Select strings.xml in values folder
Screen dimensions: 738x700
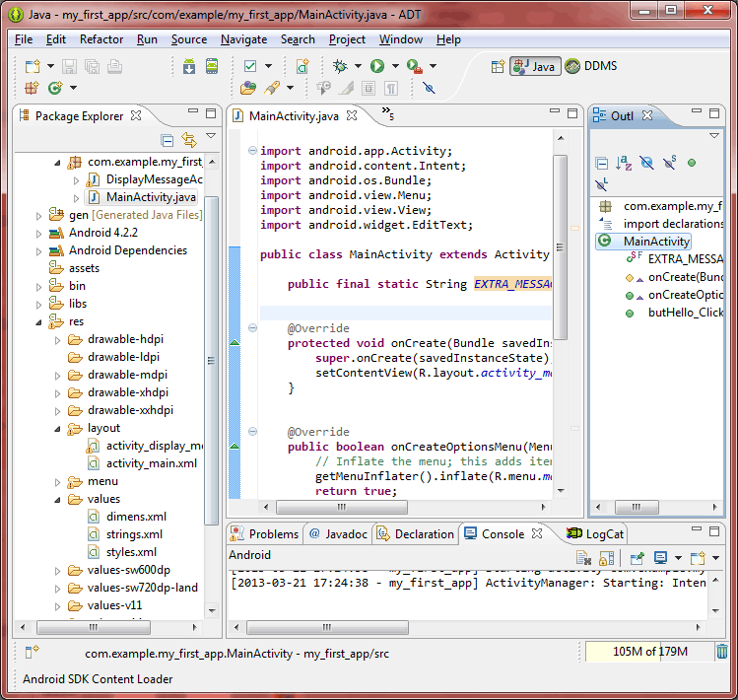click(134, 534)
